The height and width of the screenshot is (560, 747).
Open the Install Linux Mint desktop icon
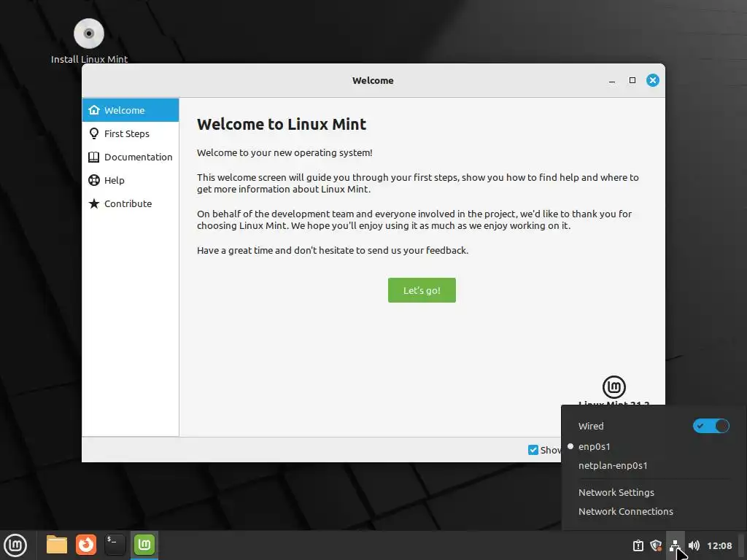tap(89, 41)
